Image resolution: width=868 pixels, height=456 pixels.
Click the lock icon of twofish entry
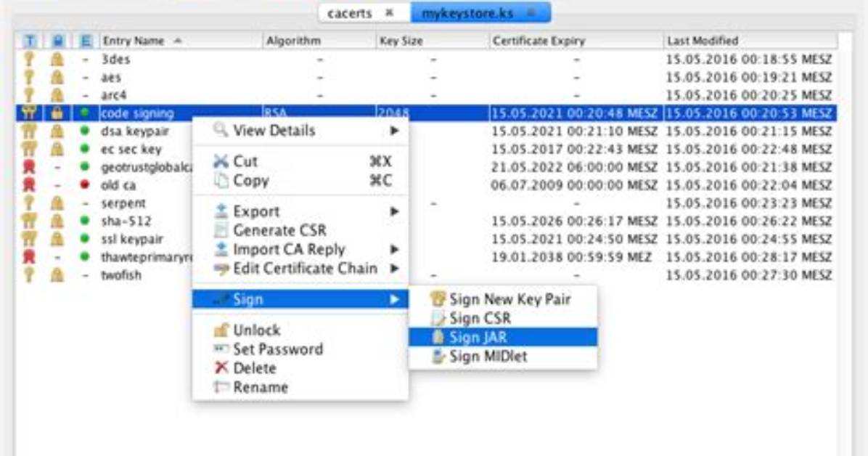pyautogui.click(x=57, y=274)
